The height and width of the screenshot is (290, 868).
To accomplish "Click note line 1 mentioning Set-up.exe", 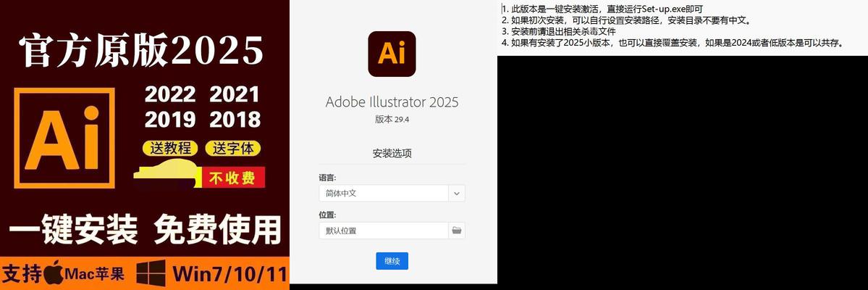I will coord(602,9).
